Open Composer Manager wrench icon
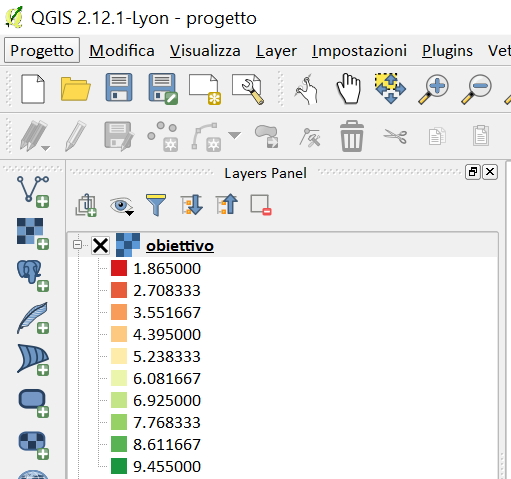This screenshot has width=511, height=479. tap(248, 89)
